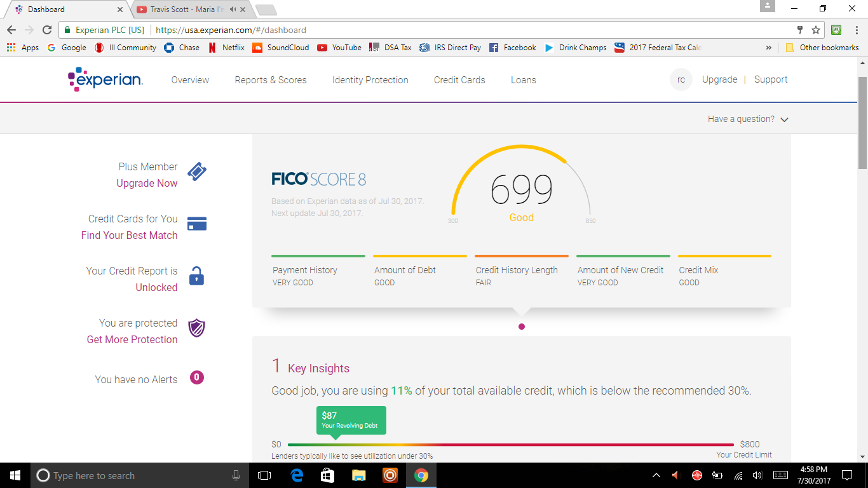Click the volume icon in system tray
Screen dimensions: 868x488
tap(757, 475)
